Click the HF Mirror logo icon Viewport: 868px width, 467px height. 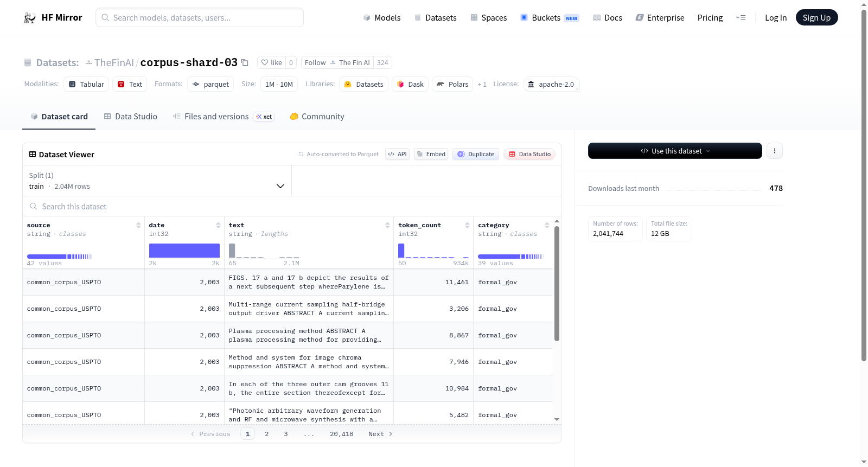30,18
